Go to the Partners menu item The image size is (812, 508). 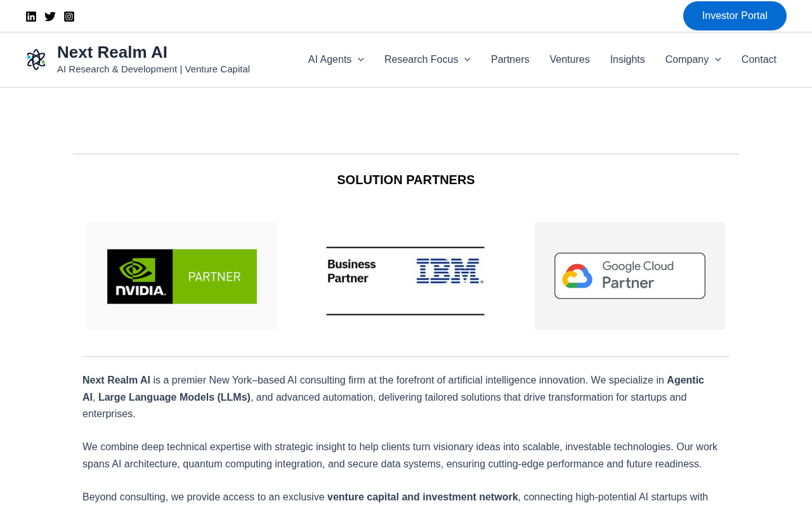[510, 60]
